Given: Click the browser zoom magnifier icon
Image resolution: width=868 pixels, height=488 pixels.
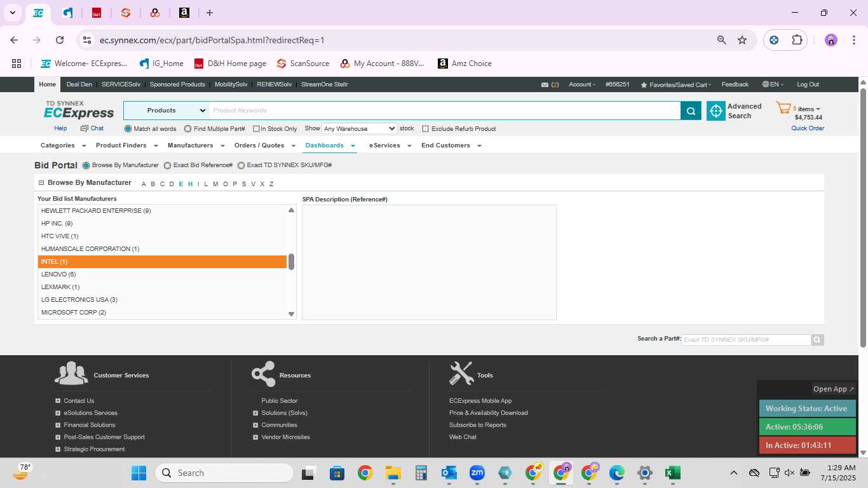Looking at the screenshot, I should pyautogui.click(x=721, y=40).
